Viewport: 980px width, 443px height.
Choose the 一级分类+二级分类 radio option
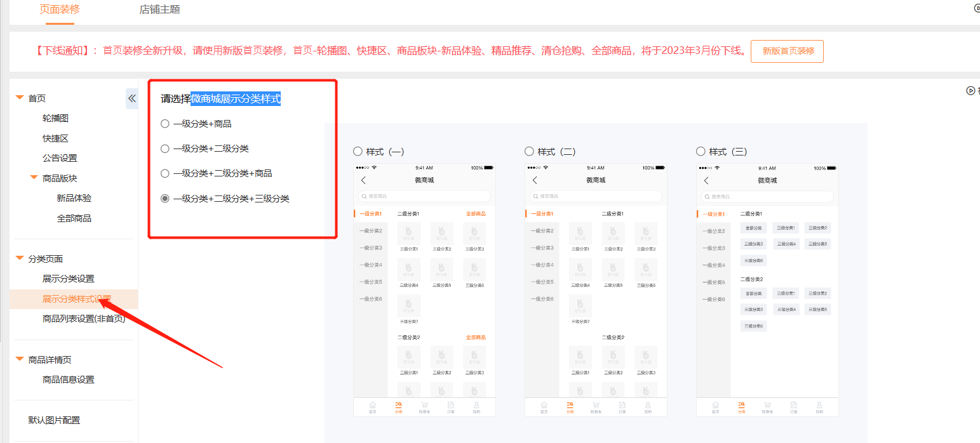point(165,149)
